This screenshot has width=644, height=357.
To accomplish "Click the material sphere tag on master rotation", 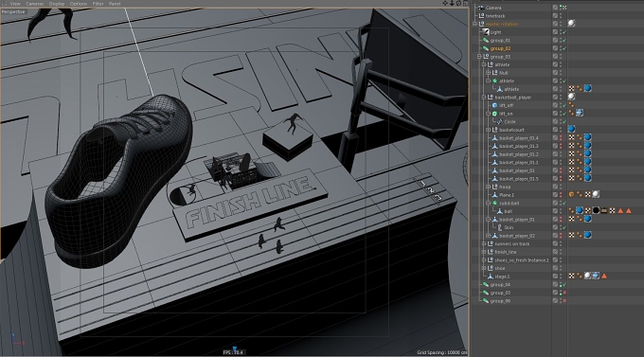I will pyautogui.click(x=571, y=24).
